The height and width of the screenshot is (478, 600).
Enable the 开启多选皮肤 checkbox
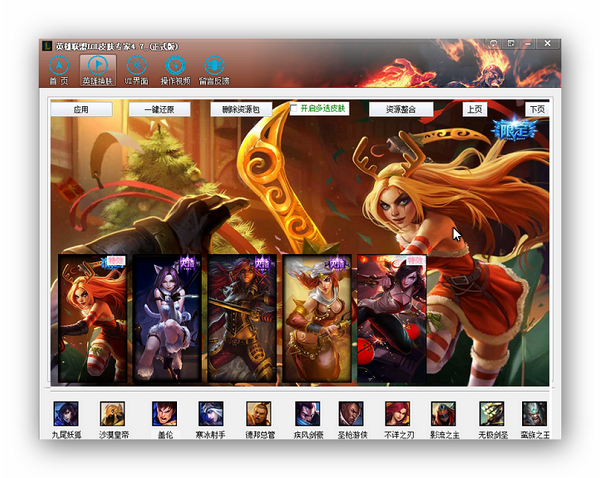click(x=294, y=108)
